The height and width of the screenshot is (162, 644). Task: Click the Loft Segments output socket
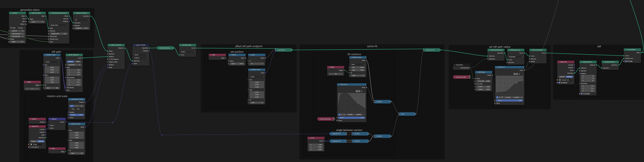click(x=470, y=68)
